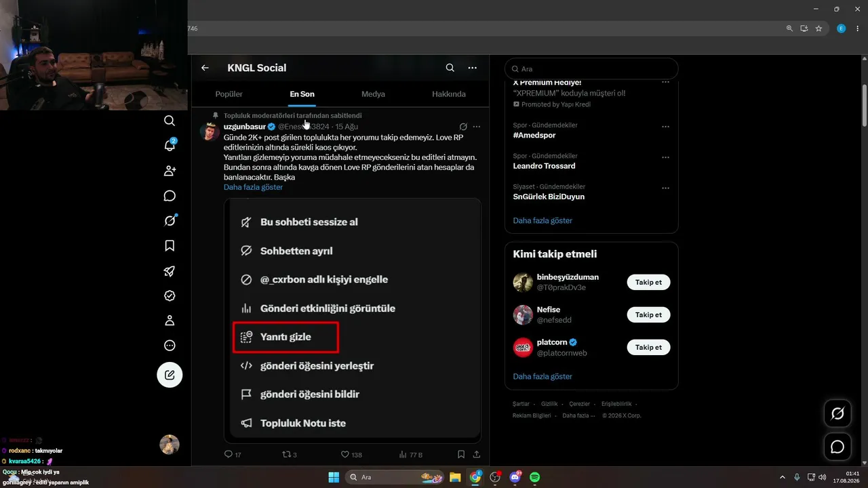Reply to the post with 17 replies
Image resolution: width=868 pixels, height=488 pixels.
233,455
